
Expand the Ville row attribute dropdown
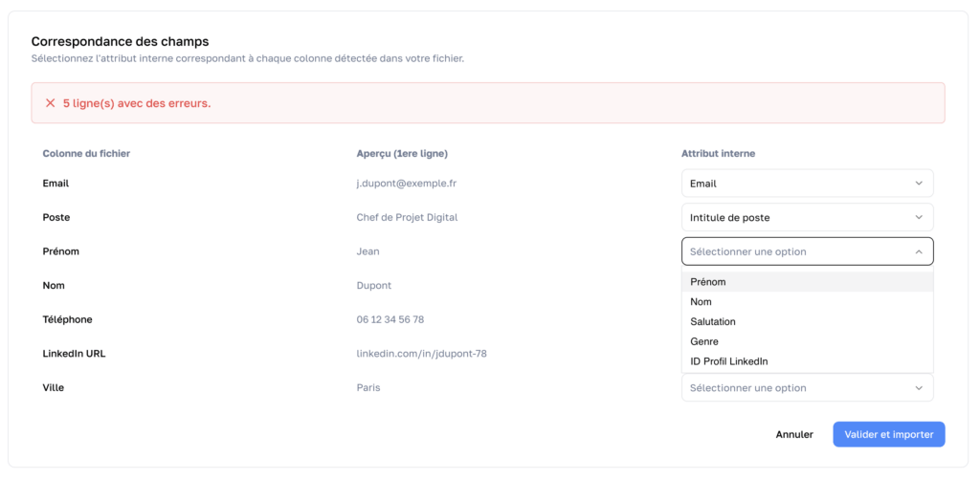click(x=807, y=388)
